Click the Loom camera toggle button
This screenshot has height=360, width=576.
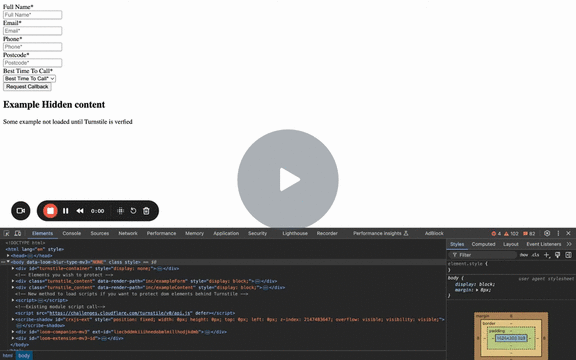click(21, 211)
